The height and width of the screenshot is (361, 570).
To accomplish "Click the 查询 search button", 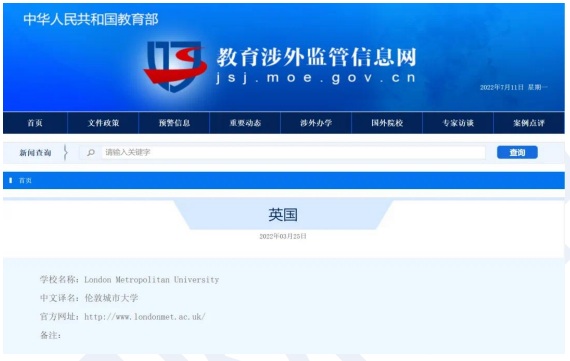I will (517, 152).
